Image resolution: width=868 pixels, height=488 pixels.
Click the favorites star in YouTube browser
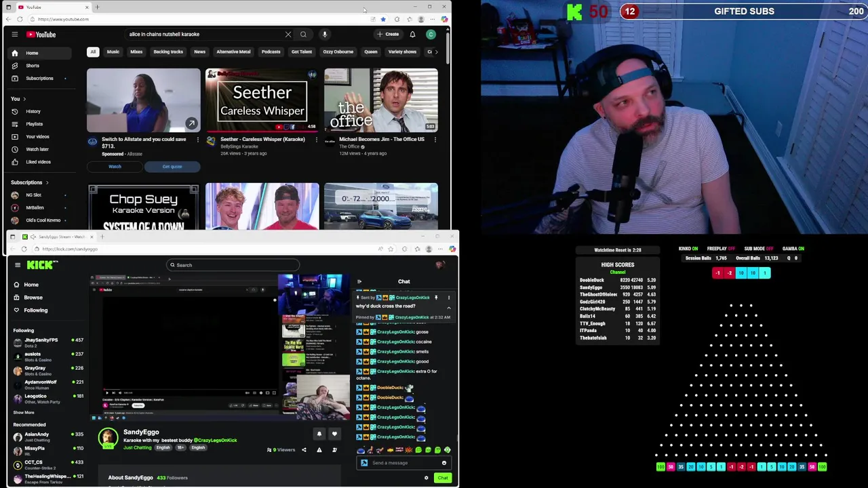(383, 19)
